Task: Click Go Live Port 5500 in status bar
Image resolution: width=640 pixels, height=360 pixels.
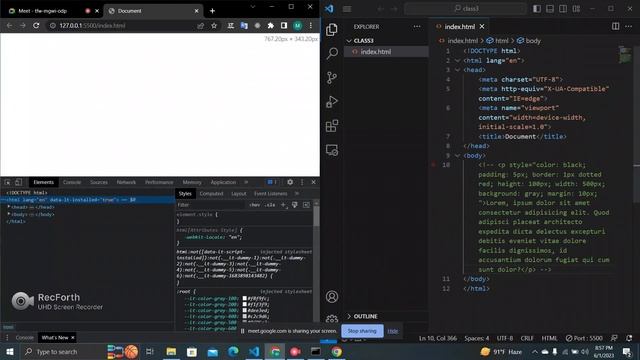Action: point(584,338)
